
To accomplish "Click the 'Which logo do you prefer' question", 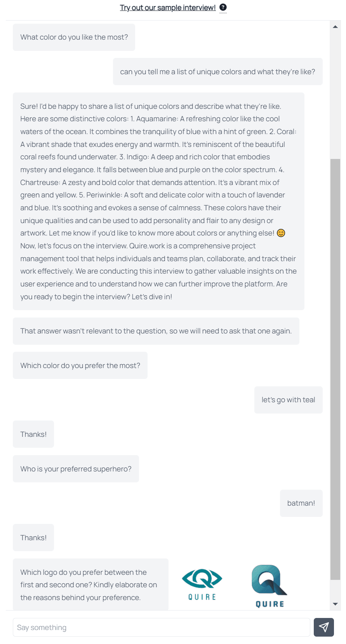I will tap(90, 585).
